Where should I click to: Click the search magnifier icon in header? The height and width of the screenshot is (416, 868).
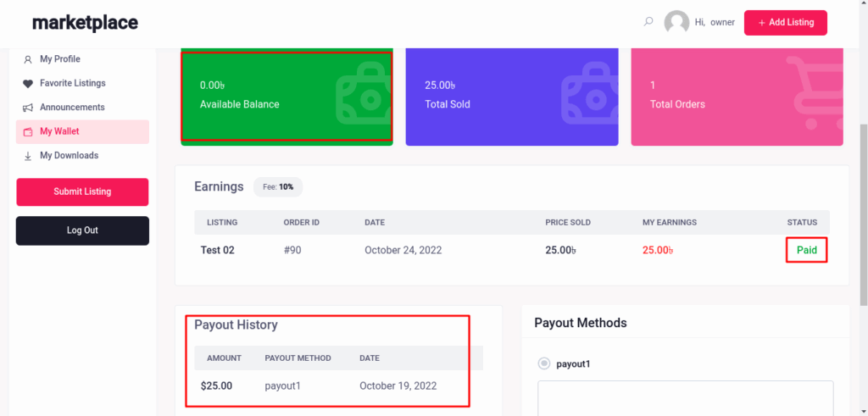[648, 22]
